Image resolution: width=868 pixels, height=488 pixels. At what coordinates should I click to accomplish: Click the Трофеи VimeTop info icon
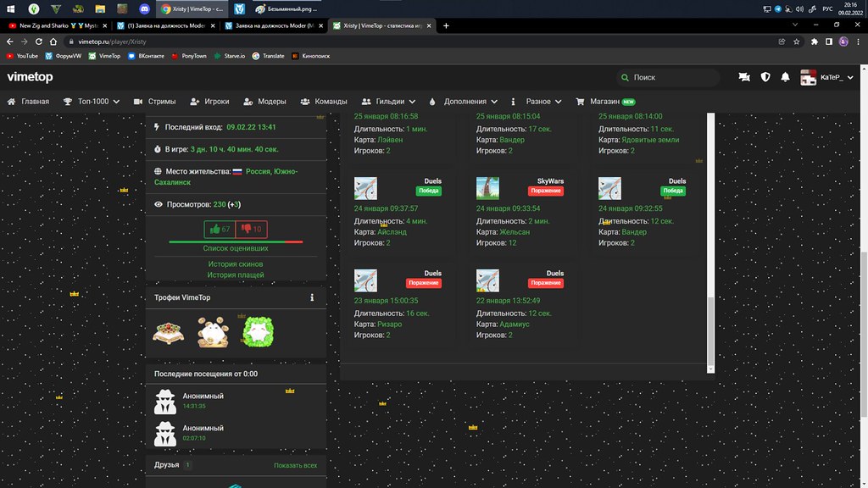coord(312,297)
